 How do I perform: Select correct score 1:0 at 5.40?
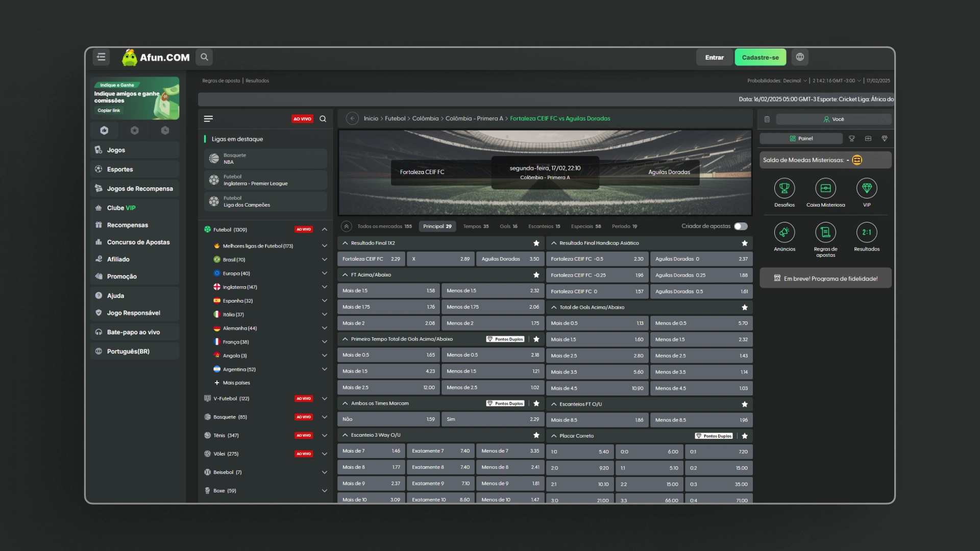[x=579, y=452]
